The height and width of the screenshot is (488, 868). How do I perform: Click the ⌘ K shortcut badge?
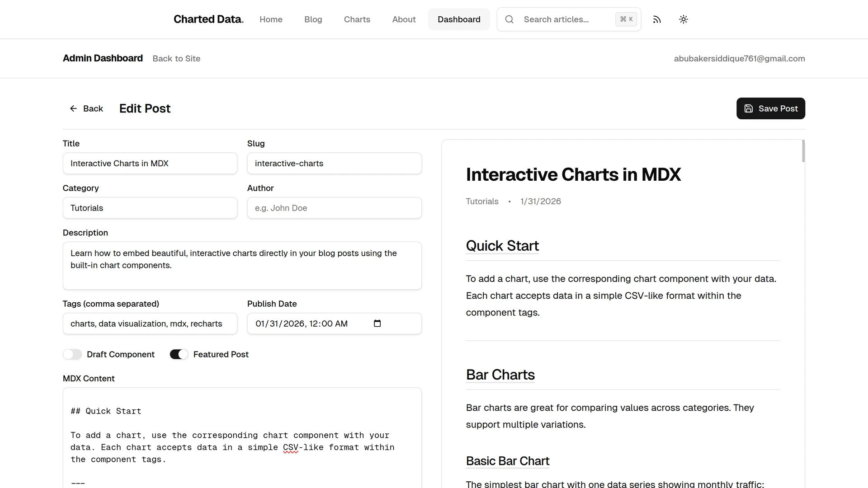(x=626, y=19)
